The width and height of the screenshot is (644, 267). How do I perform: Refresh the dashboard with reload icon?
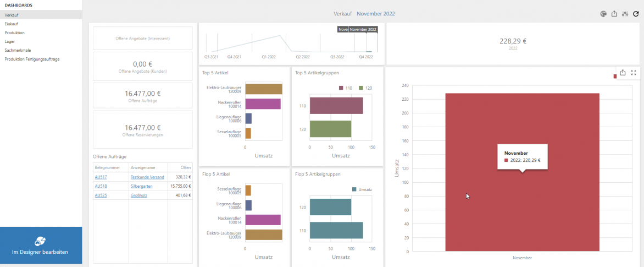[636, 14]
